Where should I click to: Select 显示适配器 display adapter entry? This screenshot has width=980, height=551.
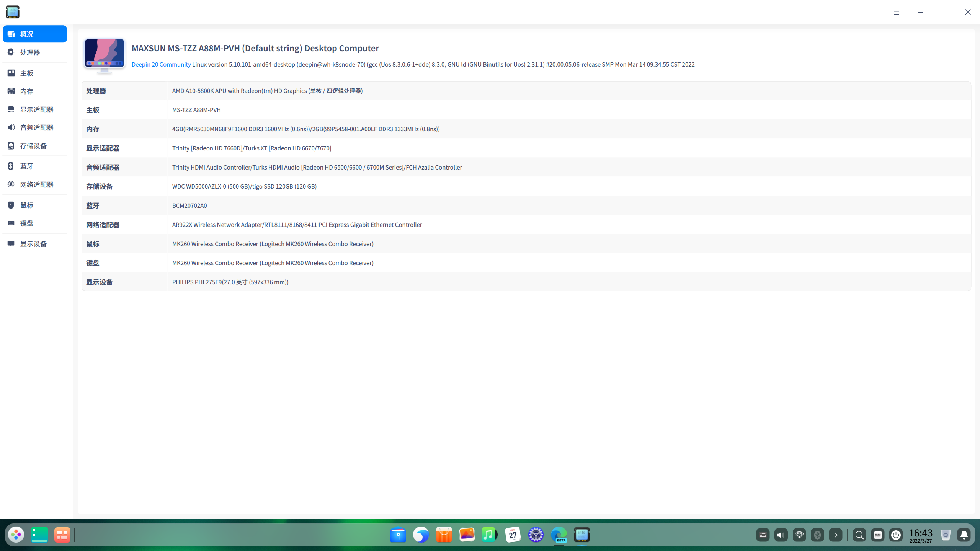click(x=36, y=109)
